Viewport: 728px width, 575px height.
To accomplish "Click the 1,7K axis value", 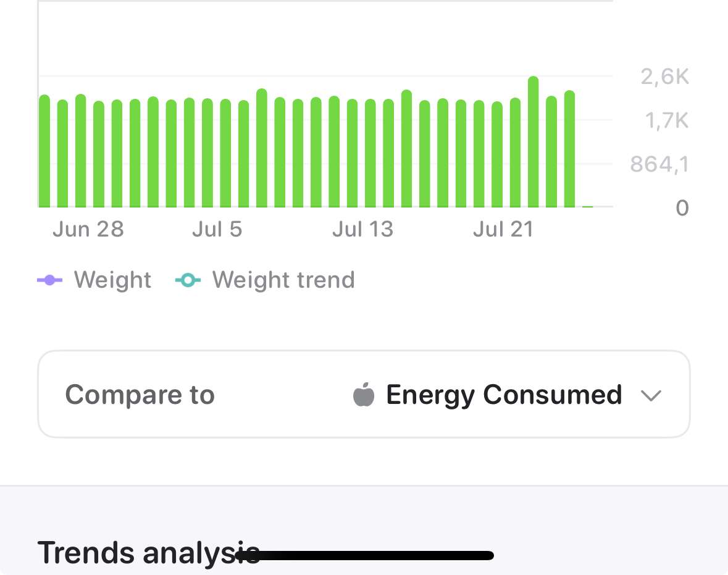I will (667, 121).
